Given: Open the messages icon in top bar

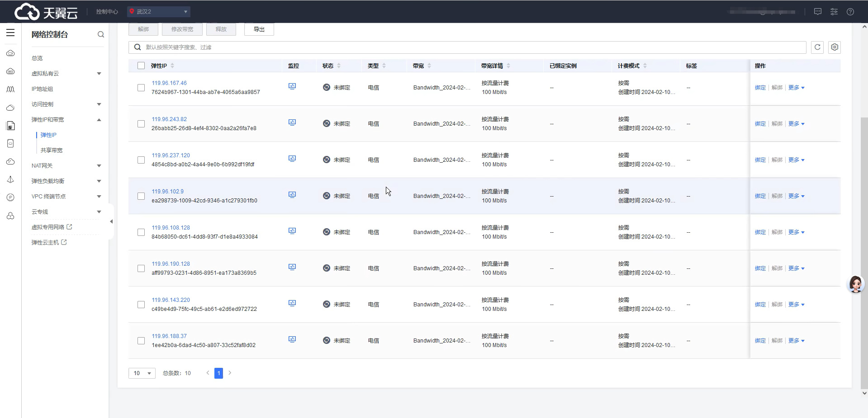Looking at the screenshot, I should 818,12.
